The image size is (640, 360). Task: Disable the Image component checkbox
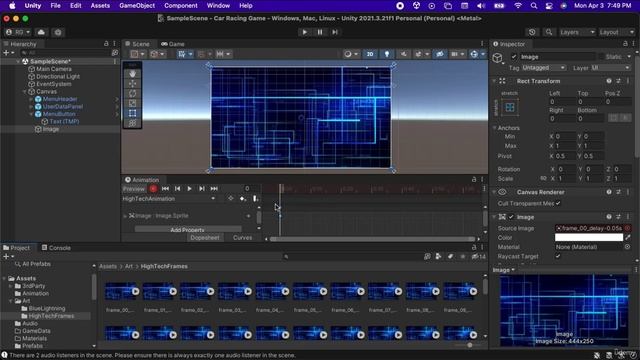tap(511, 217)
